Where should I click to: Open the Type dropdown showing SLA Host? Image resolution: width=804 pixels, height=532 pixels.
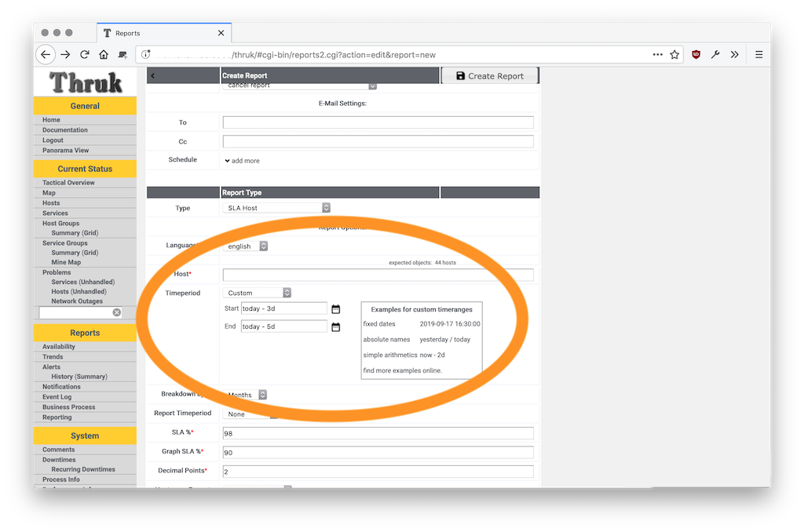(x=277, y=208)
